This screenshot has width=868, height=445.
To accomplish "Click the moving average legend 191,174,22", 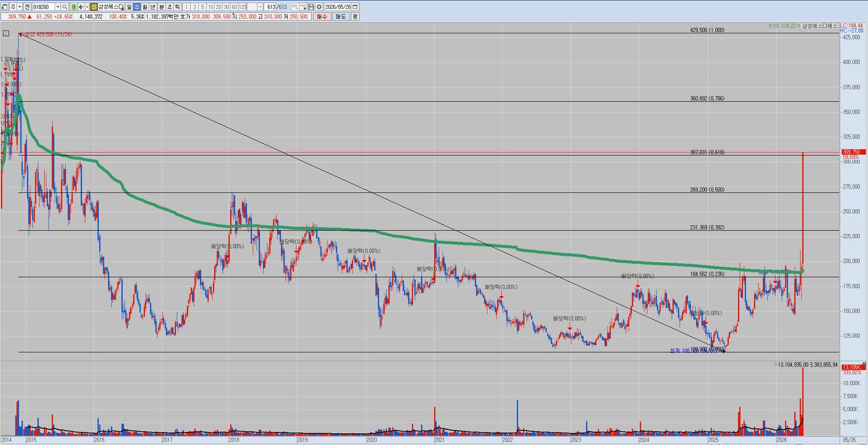I will [783, 26].
